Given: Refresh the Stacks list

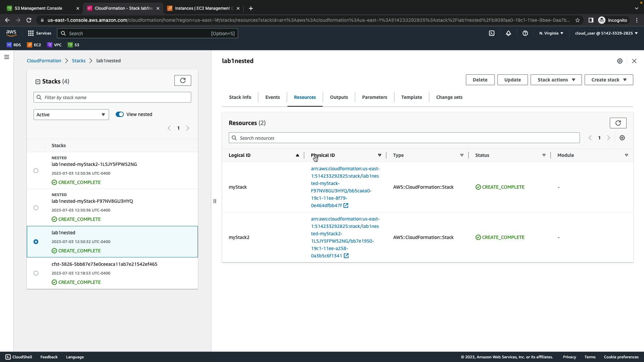Looking at the screenshot, I should tap(182, 80).
